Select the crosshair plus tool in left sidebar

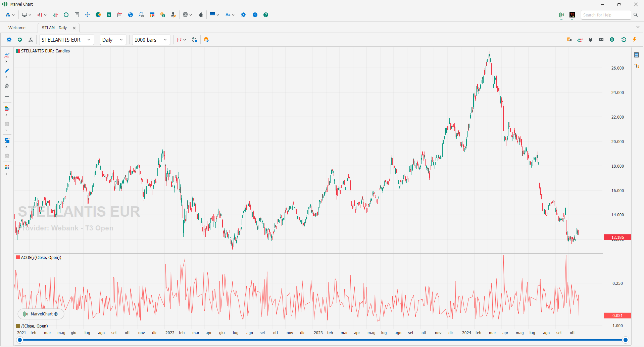tap(7, 97)
